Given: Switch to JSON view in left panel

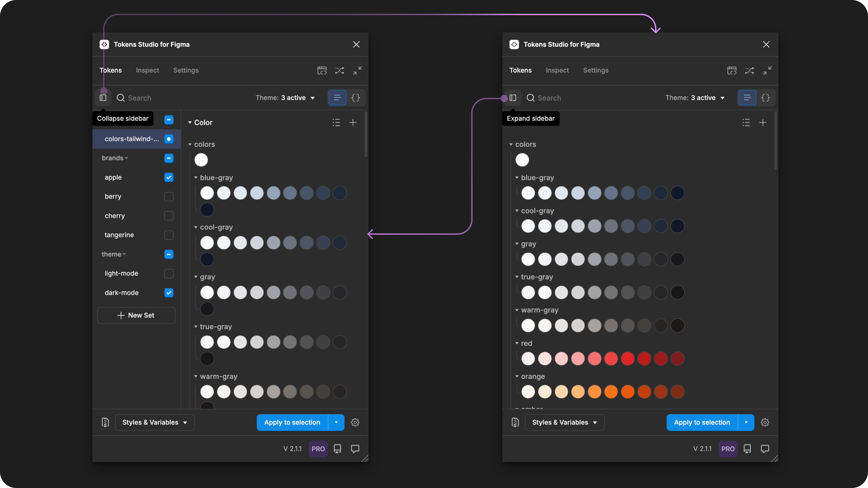Looking at the screenshot, I should 356,98.
